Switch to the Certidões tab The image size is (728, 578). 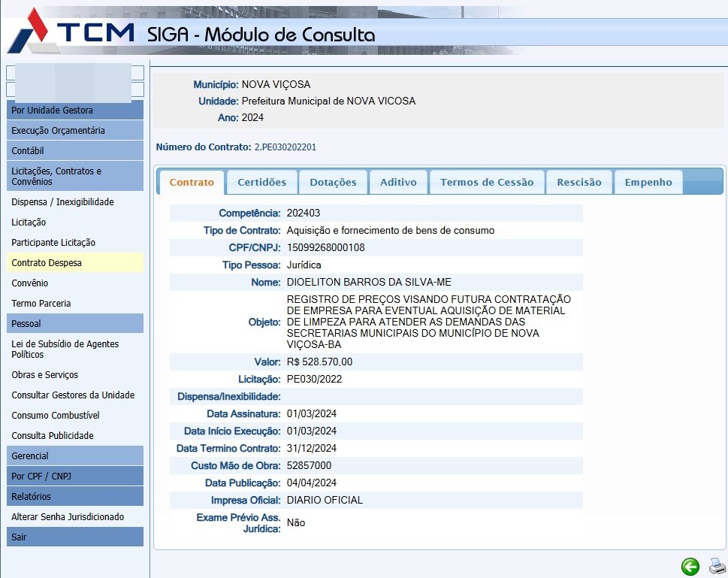point(261,182)
